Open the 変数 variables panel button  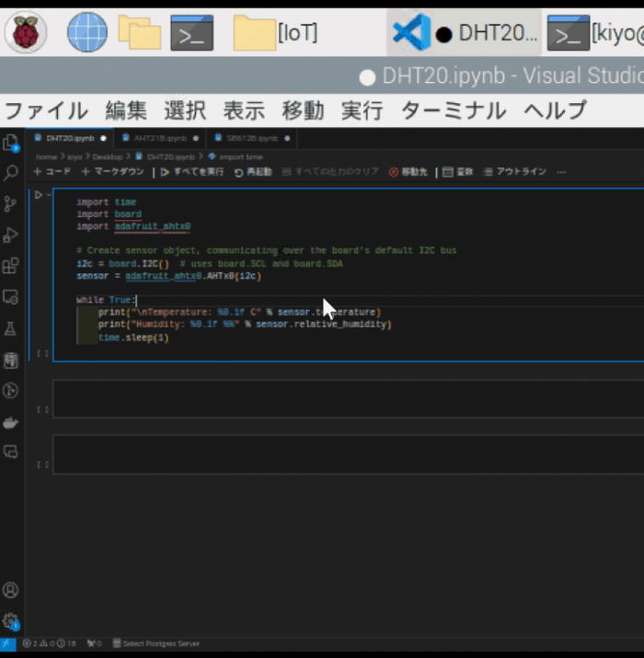tap(458, 172)
